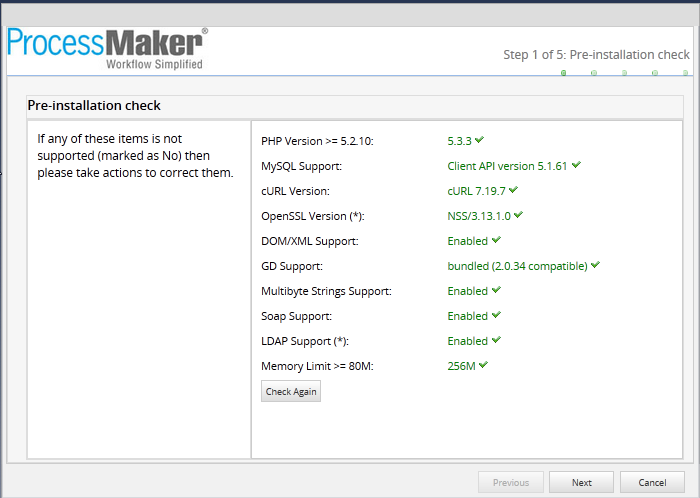Click the LDAP Support green checkmark
The width and height of the screenshot is (700, 498).
pos(496,340)
